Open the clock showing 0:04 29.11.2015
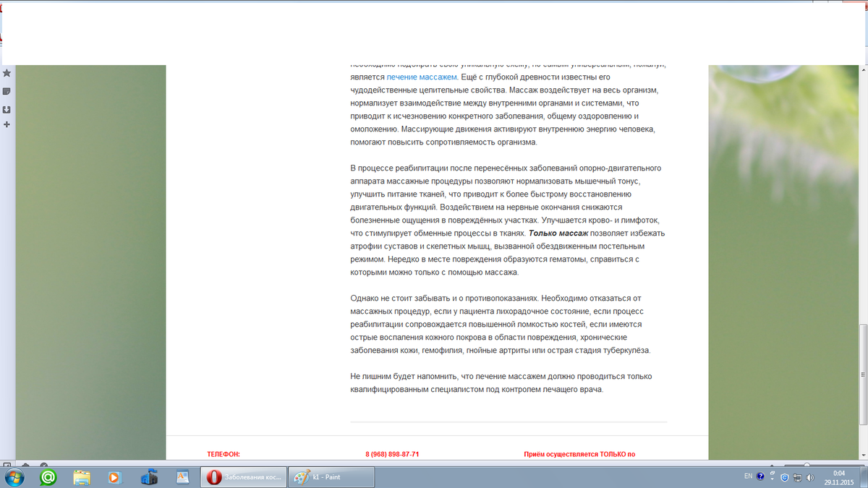 click(839, 477)
